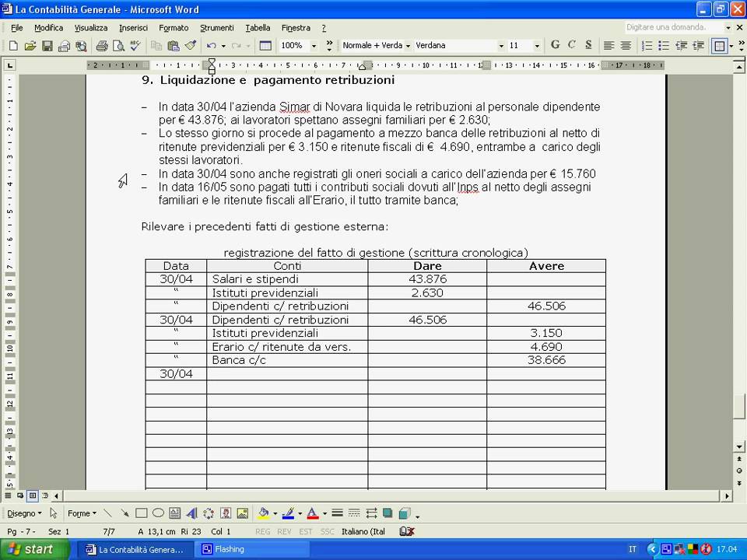Apply bold with the G button
The width and height of the screenshot is (747, 560).
[x=555, y=45]
